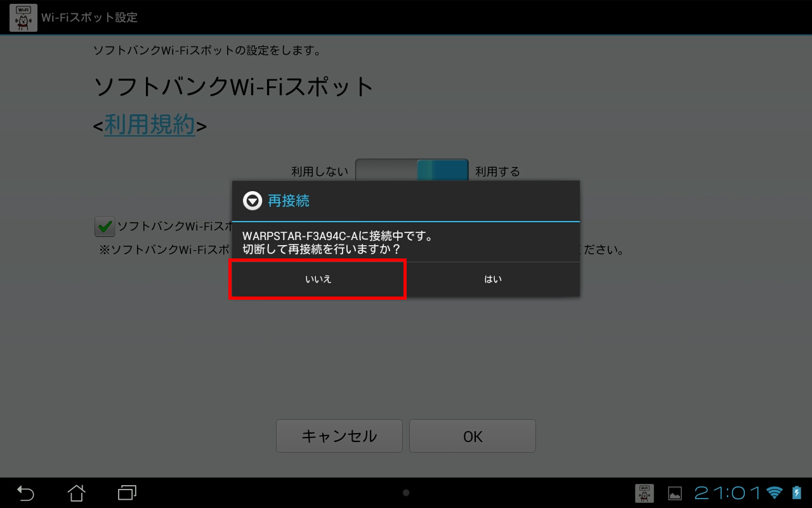
Task: Toggle the 利用しない/利用する switch
Action: pos(412,170)
